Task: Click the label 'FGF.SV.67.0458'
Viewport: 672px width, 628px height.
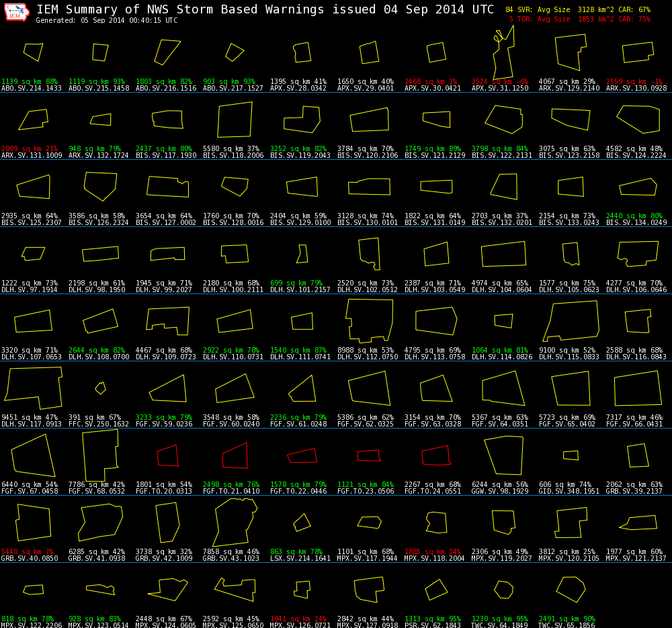Action: 30,492
